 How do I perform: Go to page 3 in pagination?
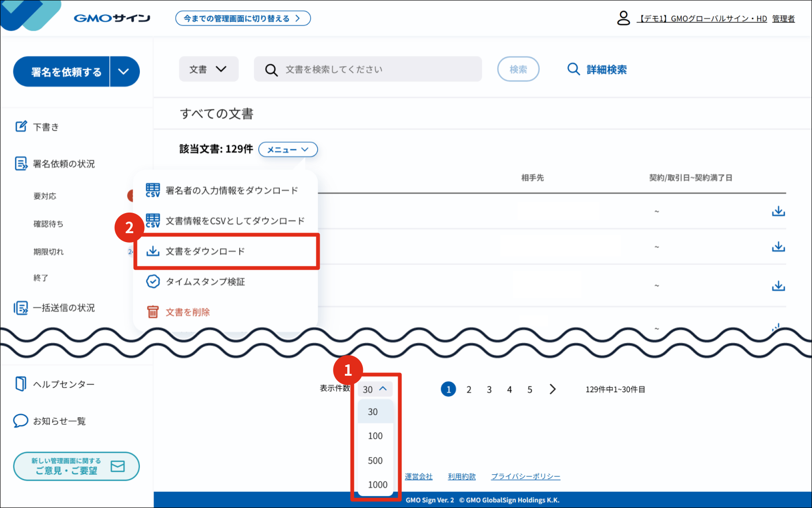(x=489, y=390)
